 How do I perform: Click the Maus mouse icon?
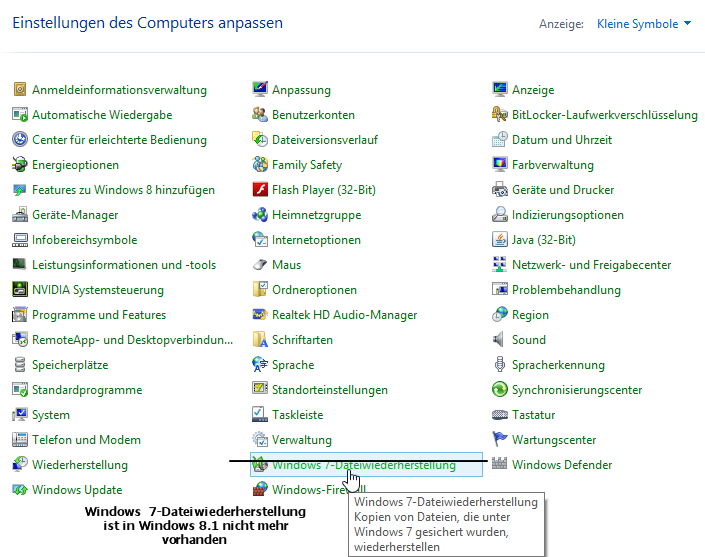point(260,265)
